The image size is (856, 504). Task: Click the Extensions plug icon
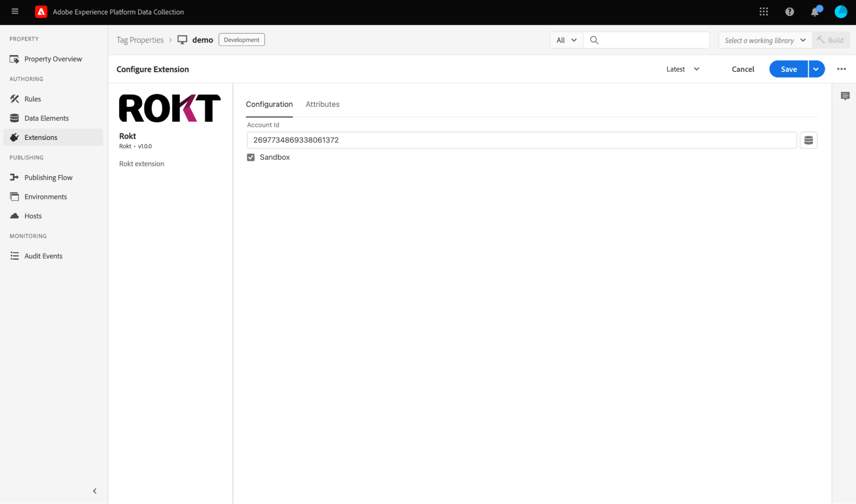(x=15, y=137)
